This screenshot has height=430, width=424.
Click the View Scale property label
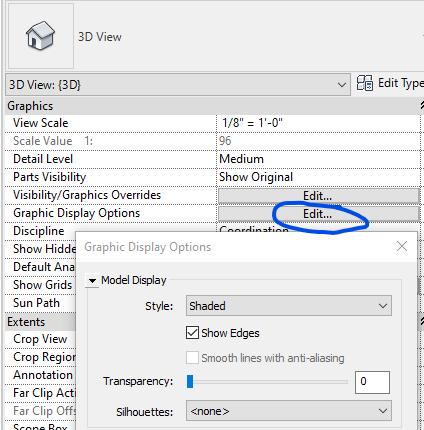pyautogui.click(x=41, y=123)
